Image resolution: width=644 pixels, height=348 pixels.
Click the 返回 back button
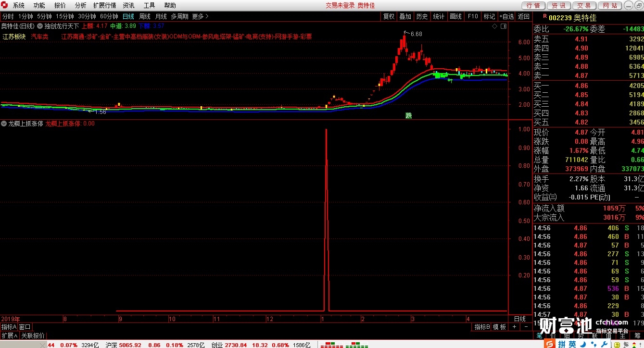[x=523, y=16]
